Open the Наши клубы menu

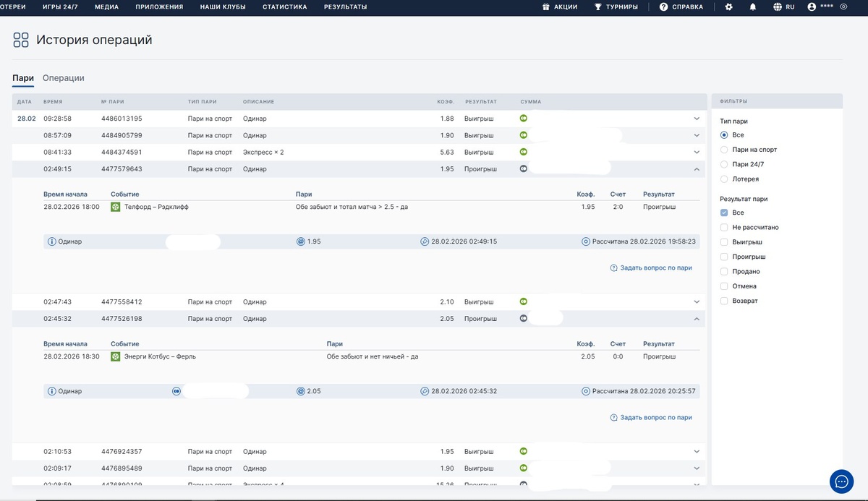[x=223, y=7]
